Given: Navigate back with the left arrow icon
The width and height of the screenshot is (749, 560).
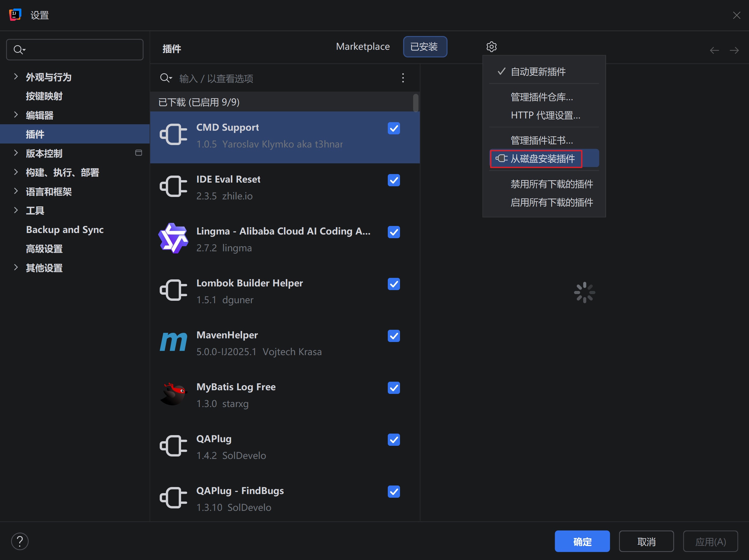Looking at the screenshot, I should [714, 50].
